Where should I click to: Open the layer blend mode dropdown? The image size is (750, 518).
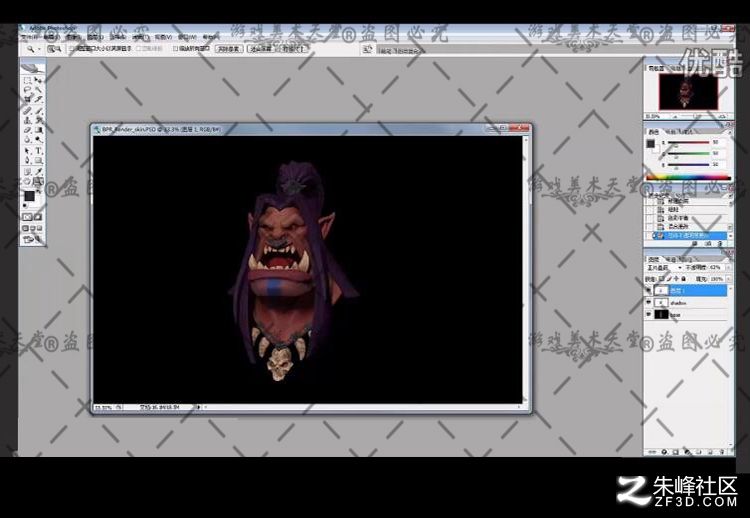click(x=664, y=267)
